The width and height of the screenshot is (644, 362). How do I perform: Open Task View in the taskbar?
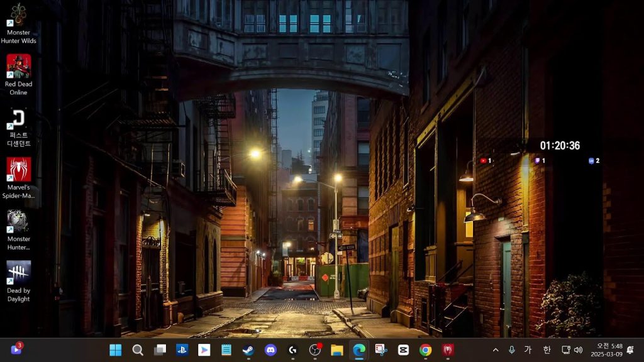point(160,350)
